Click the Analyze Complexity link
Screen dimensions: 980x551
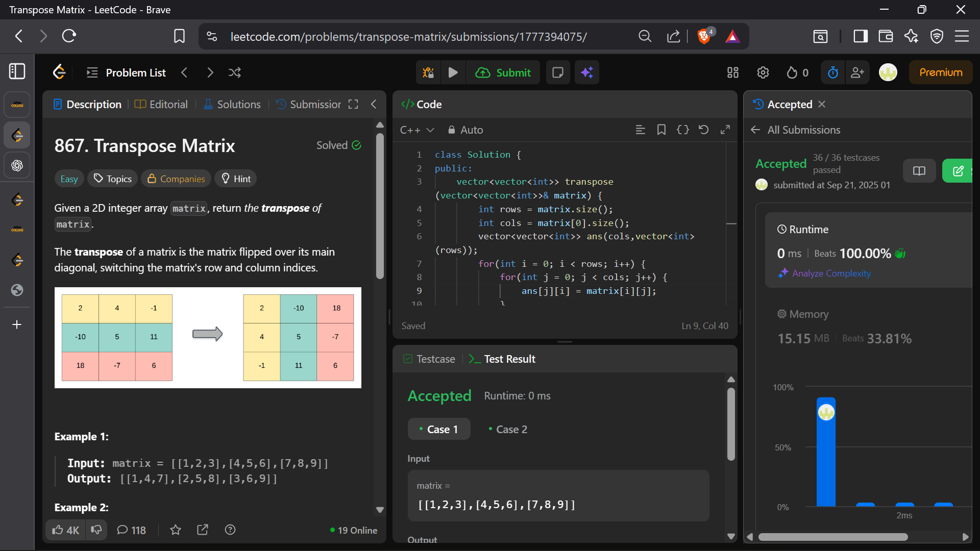pyautogui.click(x=831, y=273)
